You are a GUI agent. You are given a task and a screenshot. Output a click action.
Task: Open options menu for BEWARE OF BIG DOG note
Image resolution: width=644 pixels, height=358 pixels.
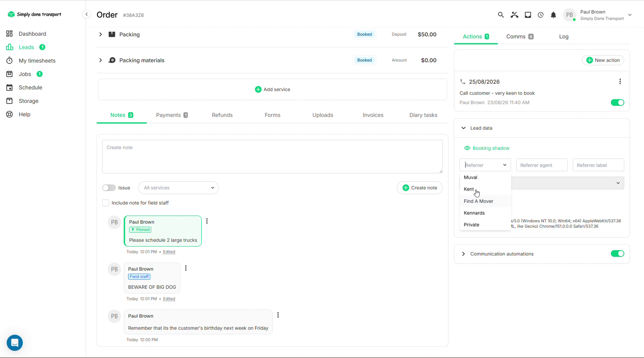(186, 268)
